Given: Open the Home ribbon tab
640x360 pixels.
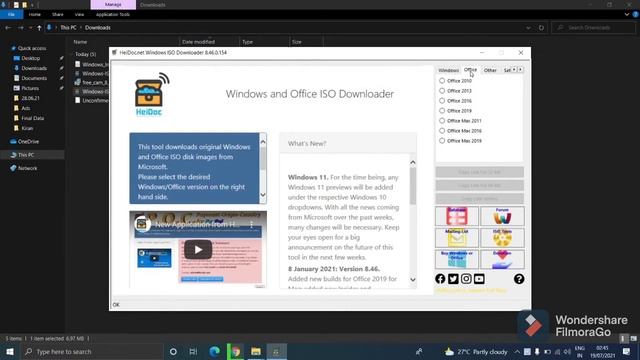Looking at the screenshot, I should click(35, 14).
